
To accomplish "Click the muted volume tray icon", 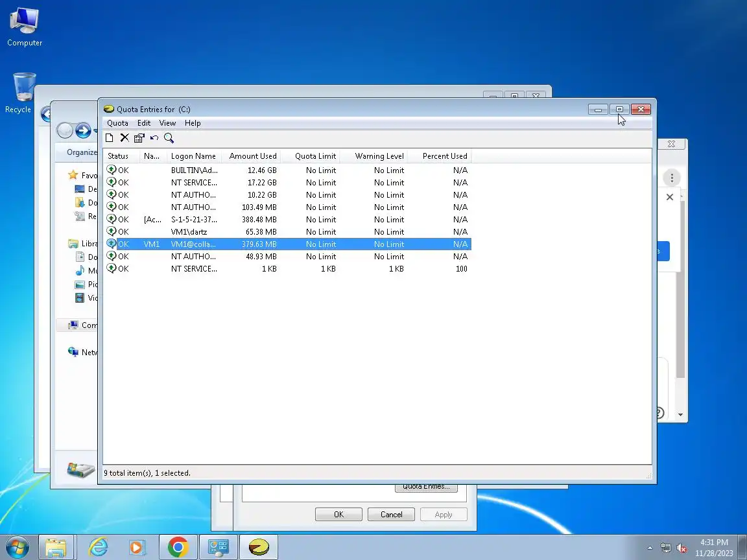I will pyautogui.click(x=682, y=548).
